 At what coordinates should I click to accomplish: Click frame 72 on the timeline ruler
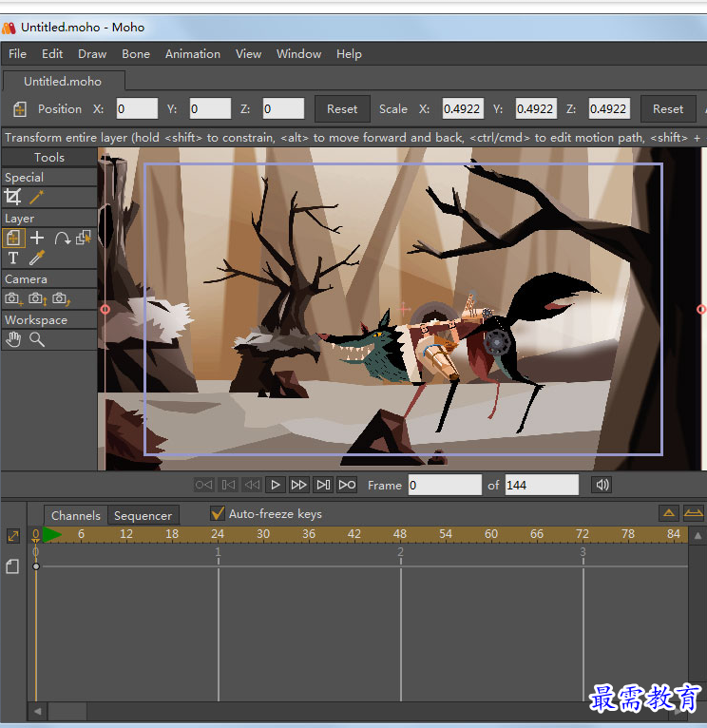tap(583, 534)
